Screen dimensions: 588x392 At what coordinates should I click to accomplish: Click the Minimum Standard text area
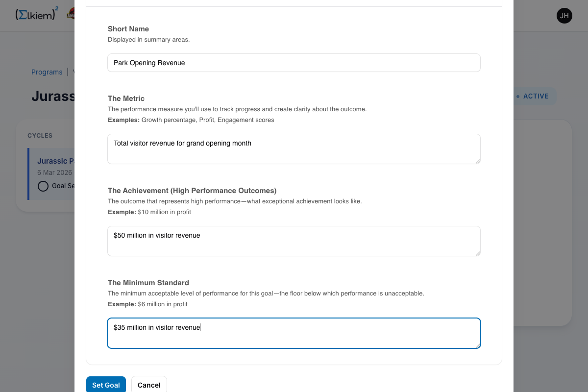click(294, 333)
